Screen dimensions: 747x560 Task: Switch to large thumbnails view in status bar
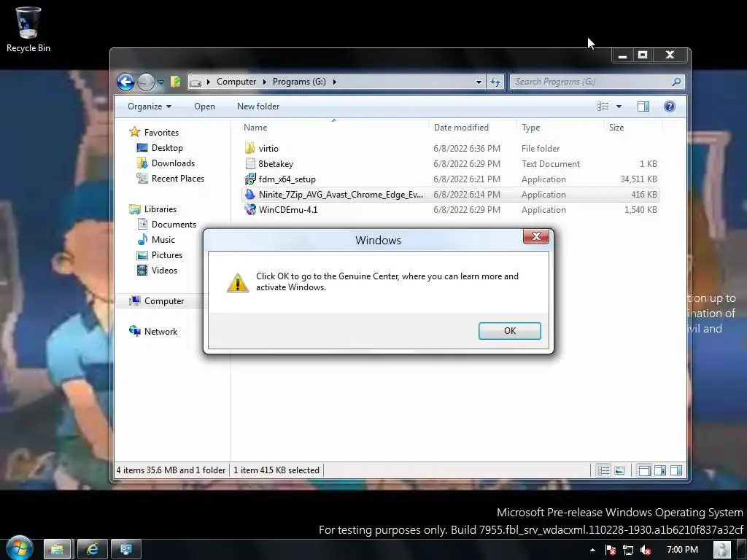tap(619, 470)
